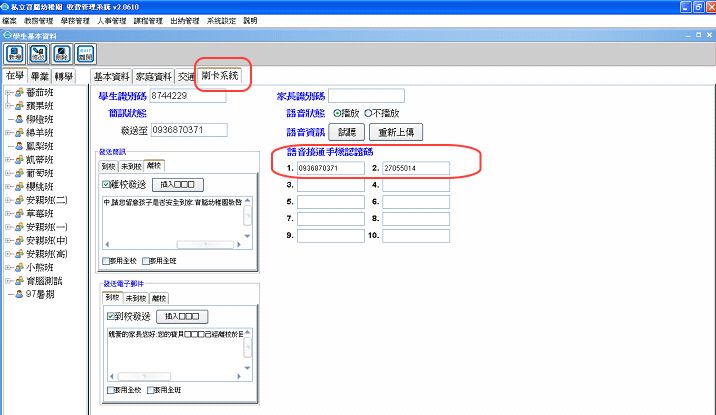
Task: Open the 教務管理 menu
Action: tap(38, 20)
